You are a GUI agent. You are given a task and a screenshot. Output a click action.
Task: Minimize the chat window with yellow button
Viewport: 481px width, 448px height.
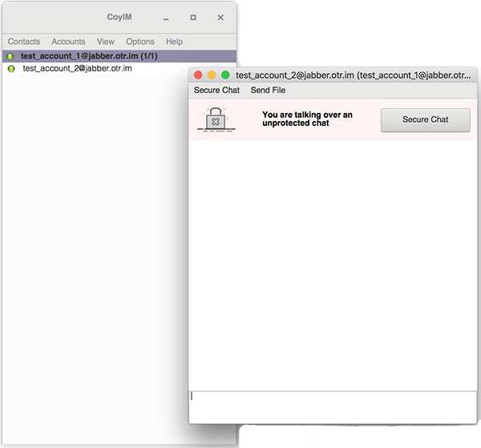pos(212,75)
